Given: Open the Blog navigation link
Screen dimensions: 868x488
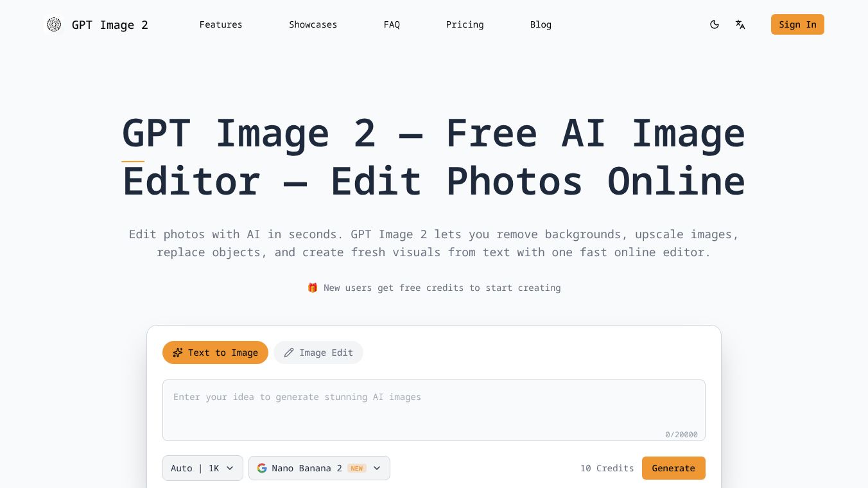Looking at the screenshot, I should 541,25.
